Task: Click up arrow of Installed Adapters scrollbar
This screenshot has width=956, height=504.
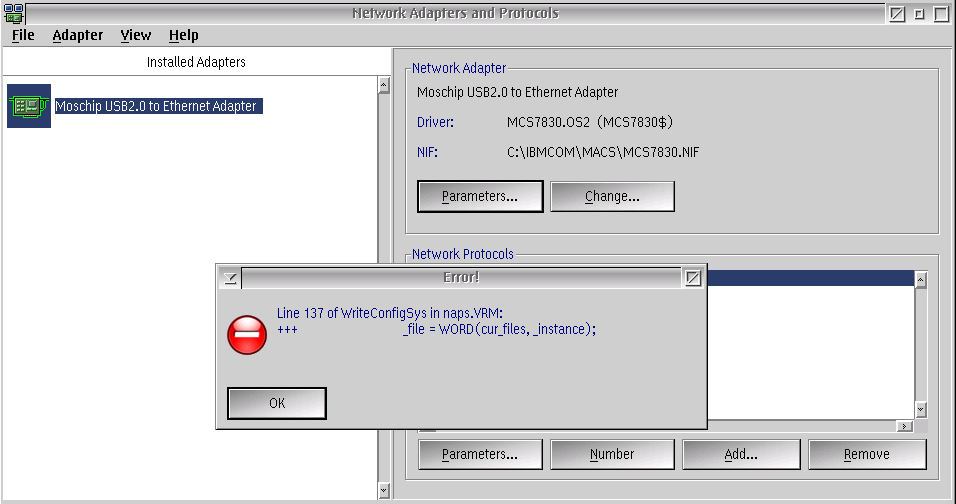Action: click(383, 85)
